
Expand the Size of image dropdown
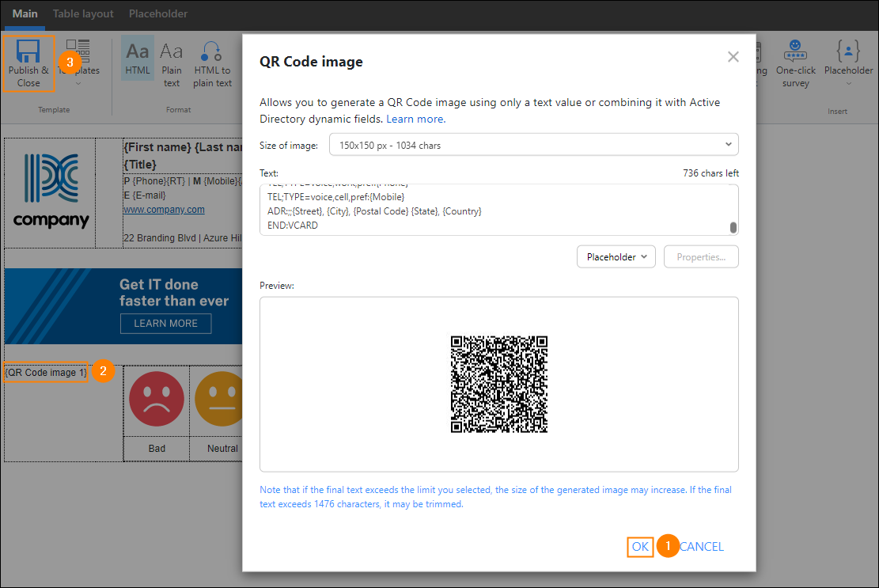533,145
